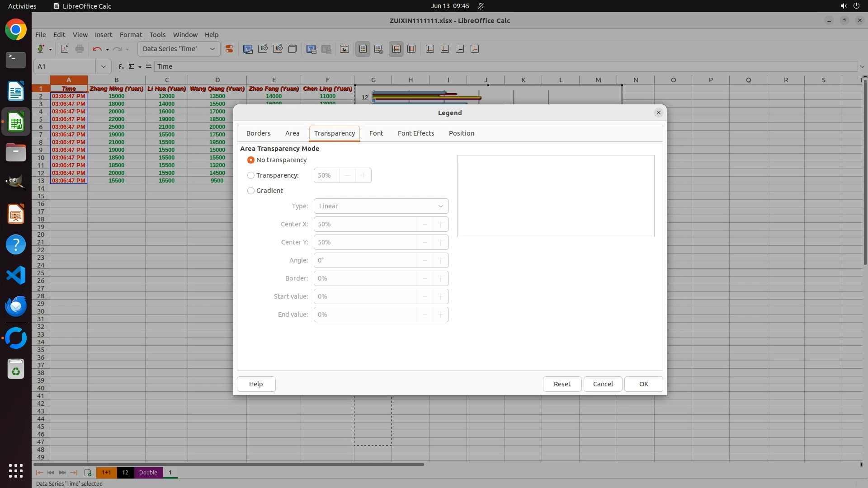Select the Transparency radio option
Image resolution: width=868 pixels, height=488 pixels.
pos(251,175)
